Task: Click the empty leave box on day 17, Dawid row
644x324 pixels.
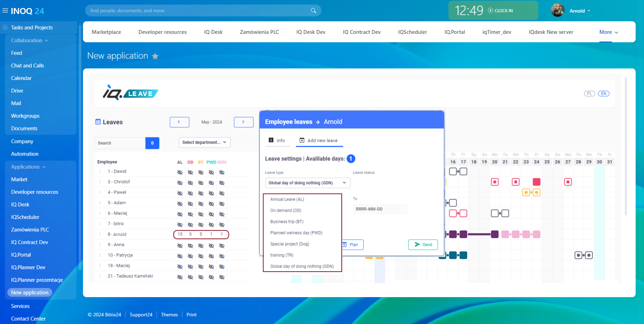Action: 463,171
